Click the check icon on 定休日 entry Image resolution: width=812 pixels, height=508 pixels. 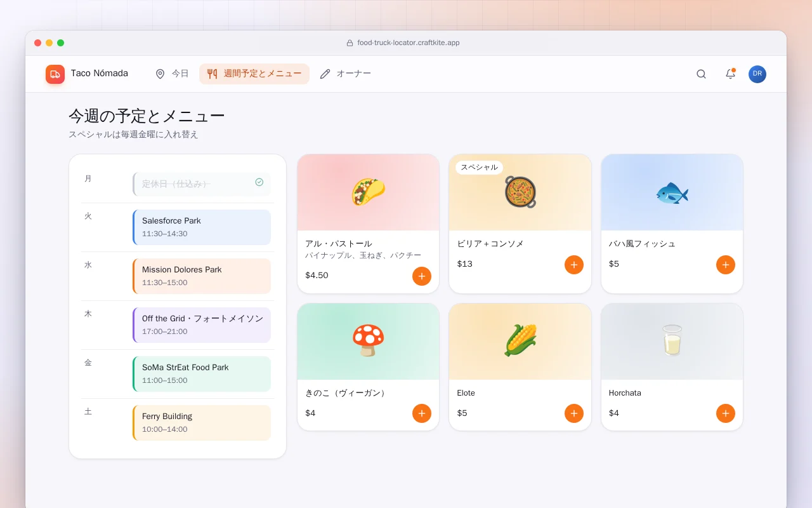tap(259, 182)
